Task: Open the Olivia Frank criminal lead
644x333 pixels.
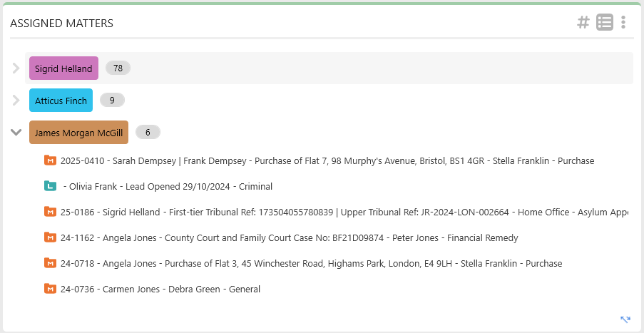Action: [x=168, y=186]
